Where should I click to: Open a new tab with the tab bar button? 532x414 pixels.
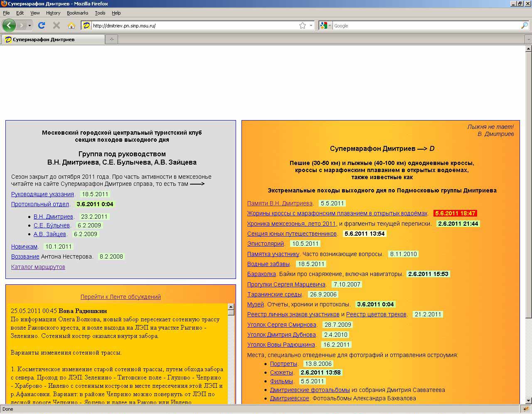[x=111, y=39]
